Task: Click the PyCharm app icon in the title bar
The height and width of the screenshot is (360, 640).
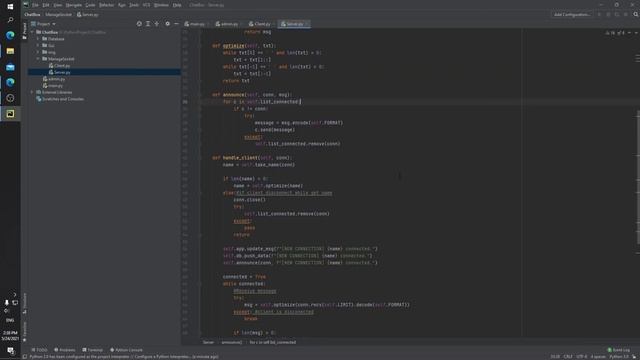Action: (26, 5)
